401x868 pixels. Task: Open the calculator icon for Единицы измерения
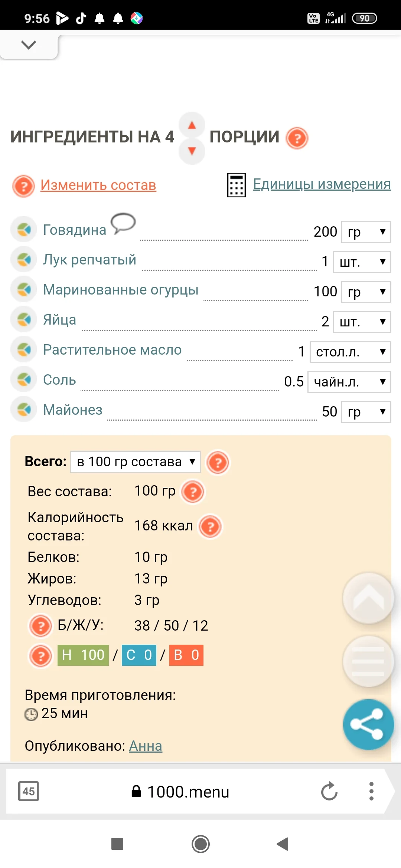(236, 185)
